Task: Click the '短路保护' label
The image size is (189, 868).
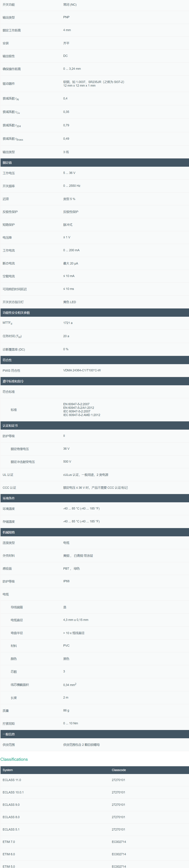Action: point(9,225)
